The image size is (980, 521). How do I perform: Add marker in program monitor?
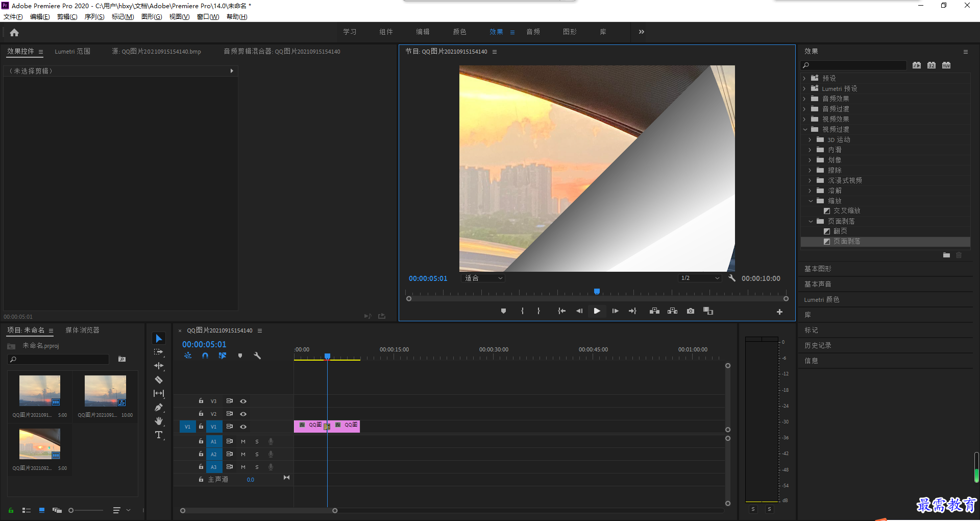click(x=503, y=311)
